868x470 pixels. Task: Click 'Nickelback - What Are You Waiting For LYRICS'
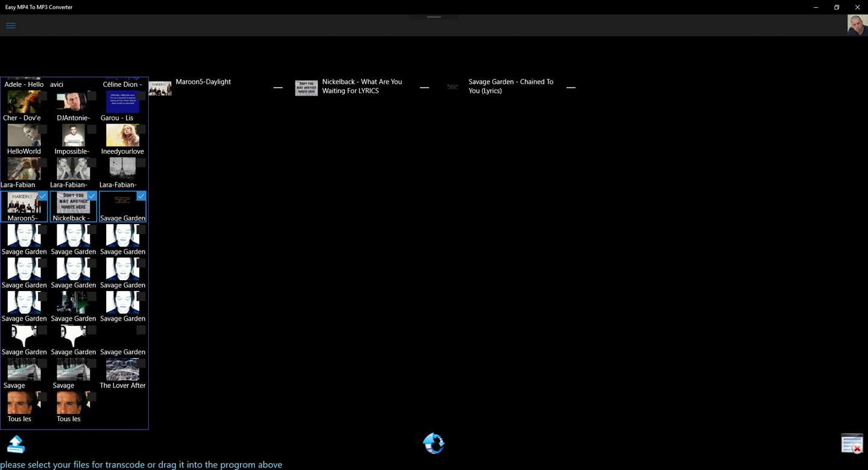pos(362,86)
